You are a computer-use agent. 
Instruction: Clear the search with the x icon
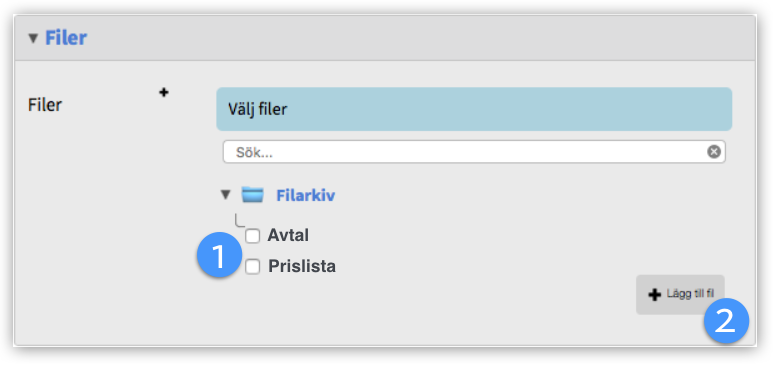714,152
